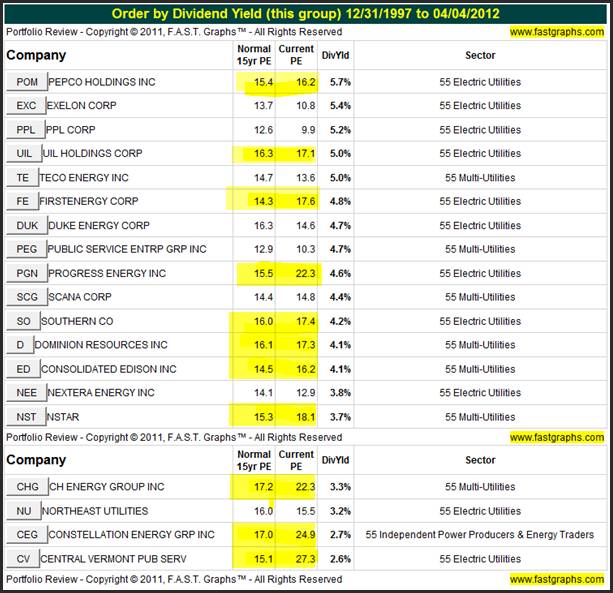This screenshot has width=613, height=593.
Task: Click second table's Sector header
Action: 480,460
